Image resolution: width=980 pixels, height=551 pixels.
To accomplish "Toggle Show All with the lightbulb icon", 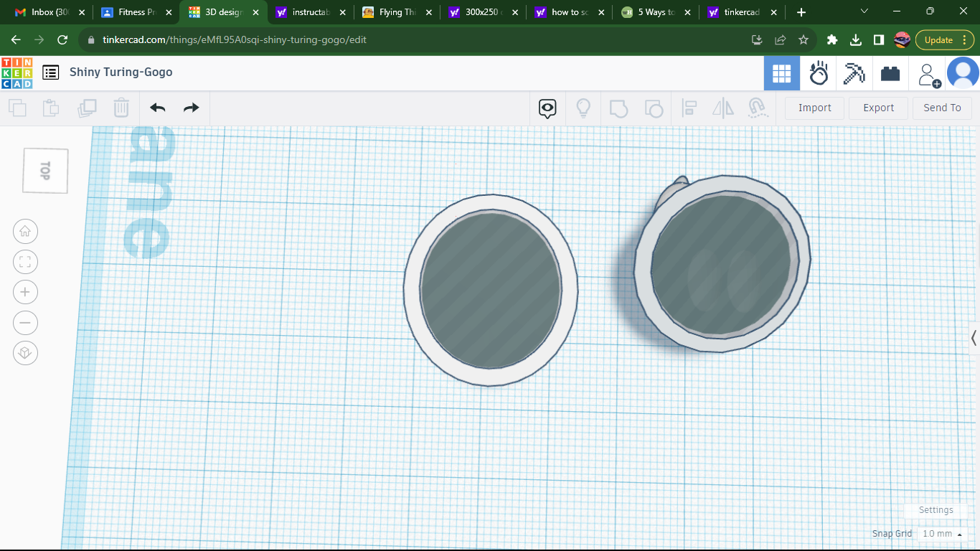I will (x=583, y=108).
